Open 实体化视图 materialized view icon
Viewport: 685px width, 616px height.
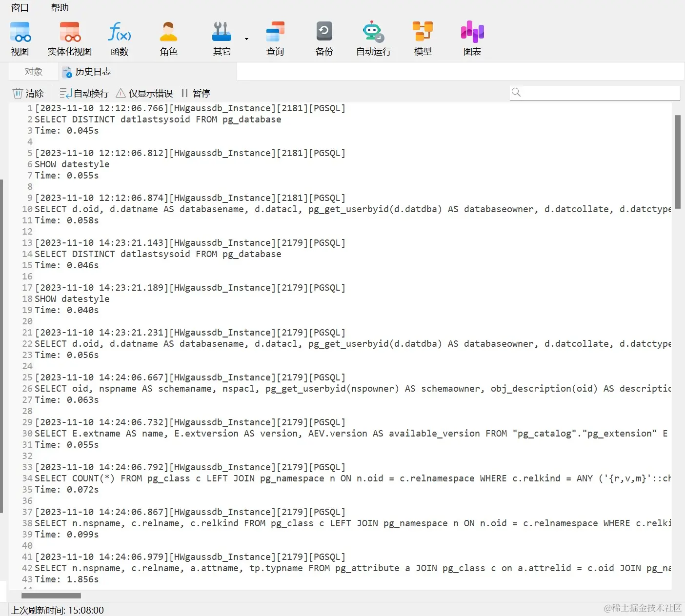point(70,39)
